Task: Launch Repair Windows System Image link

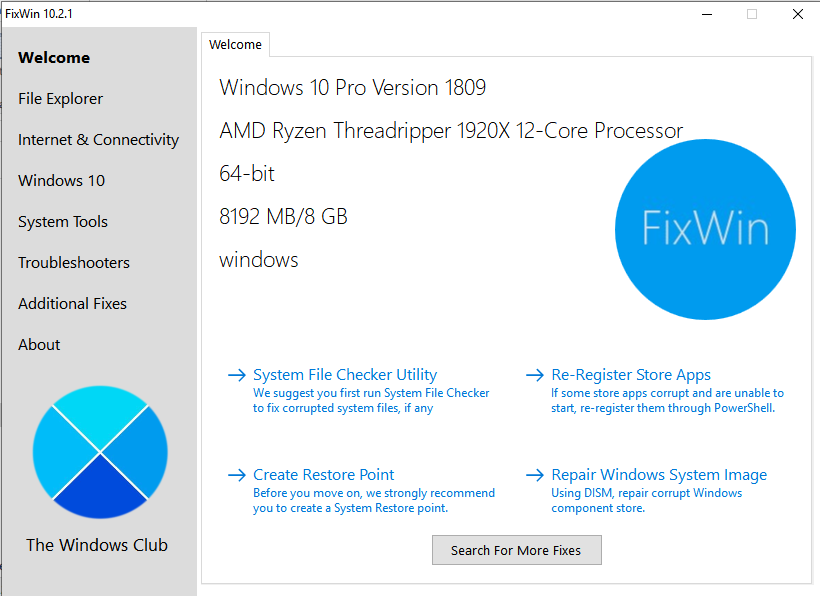Action: [659, 475]
